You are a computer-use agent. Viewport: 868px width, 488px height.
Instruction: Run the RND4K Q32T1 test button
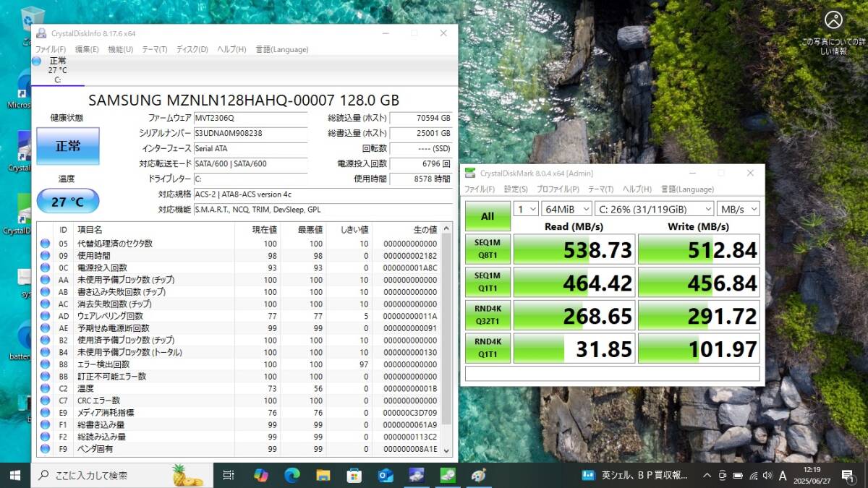coord(488,315)
